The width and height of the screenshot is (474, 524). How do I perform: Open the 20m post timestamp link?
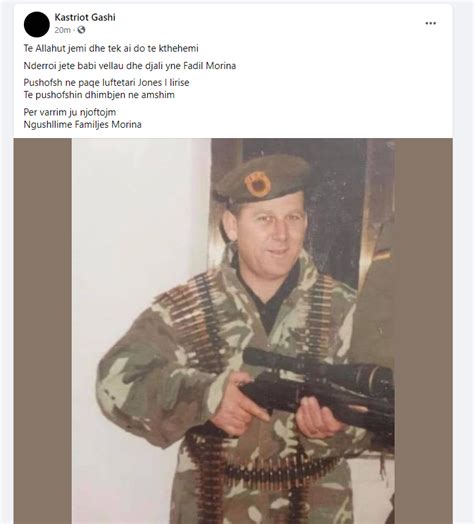(x=62, y=30)
